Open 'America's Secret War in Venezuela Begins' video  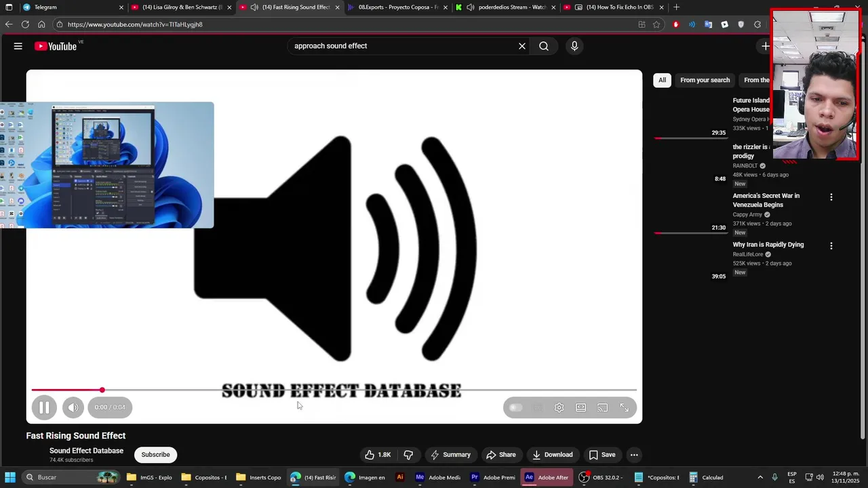(x=766, y=200)
